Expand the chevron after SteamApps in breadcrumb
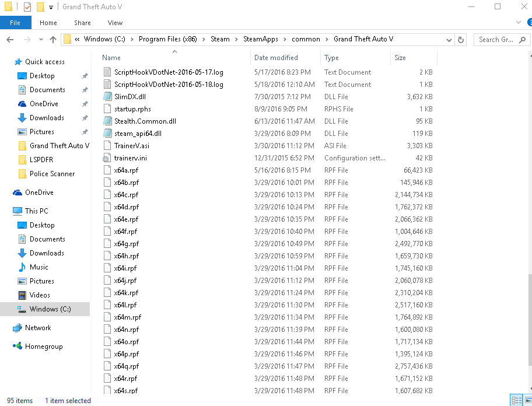Viewport: 532px width, 406px height. click(285, 39)
